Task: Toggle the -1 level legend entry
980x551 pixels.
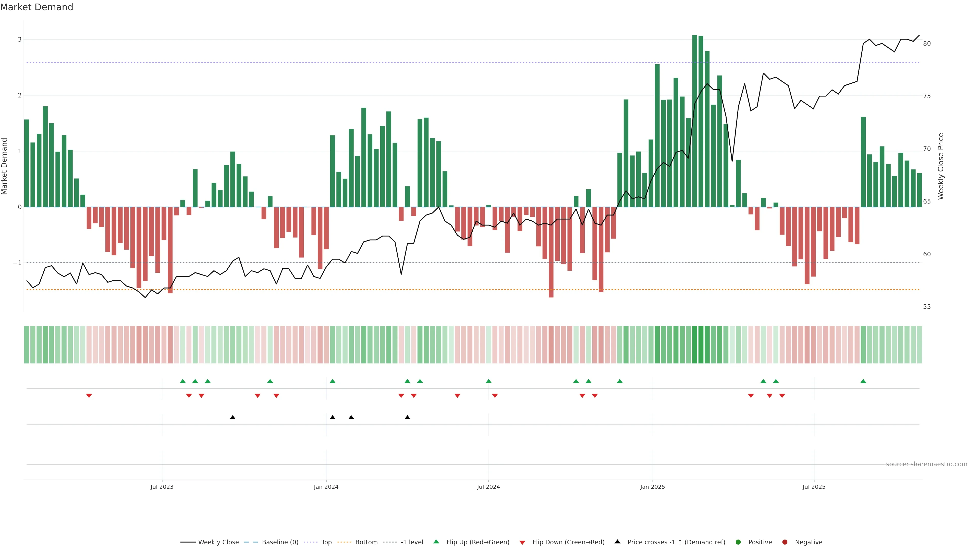Action: coord(412,542)
